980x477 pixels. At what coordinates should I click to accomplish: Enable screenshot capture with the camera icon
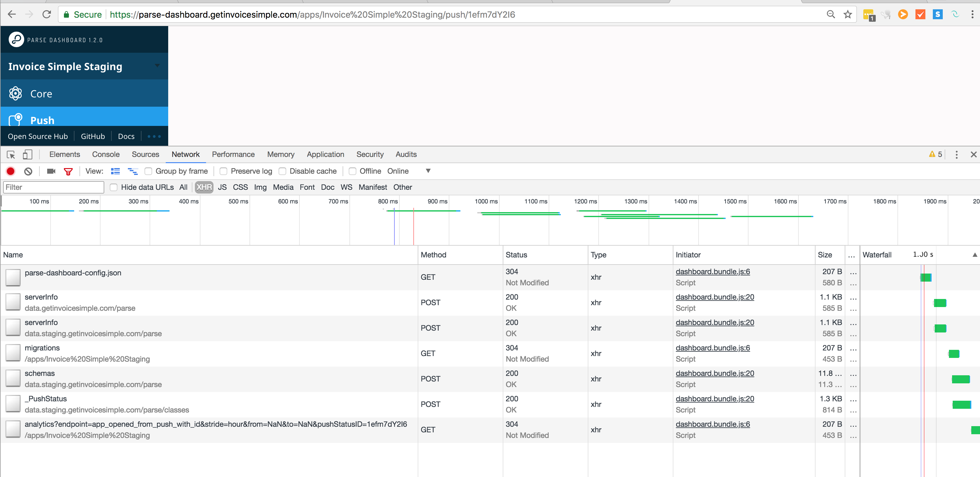click(51, 171)
